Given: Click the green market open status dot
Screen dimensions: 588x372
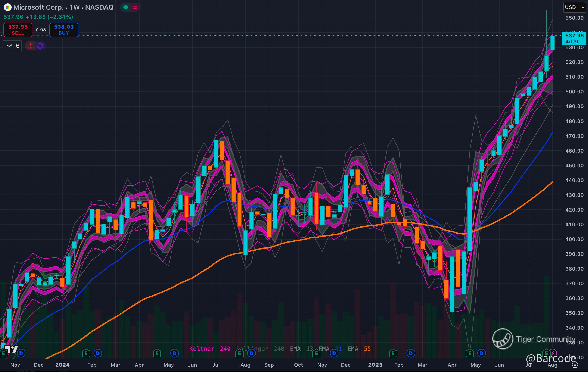Looking at the screenshot, I should [126, 7].
